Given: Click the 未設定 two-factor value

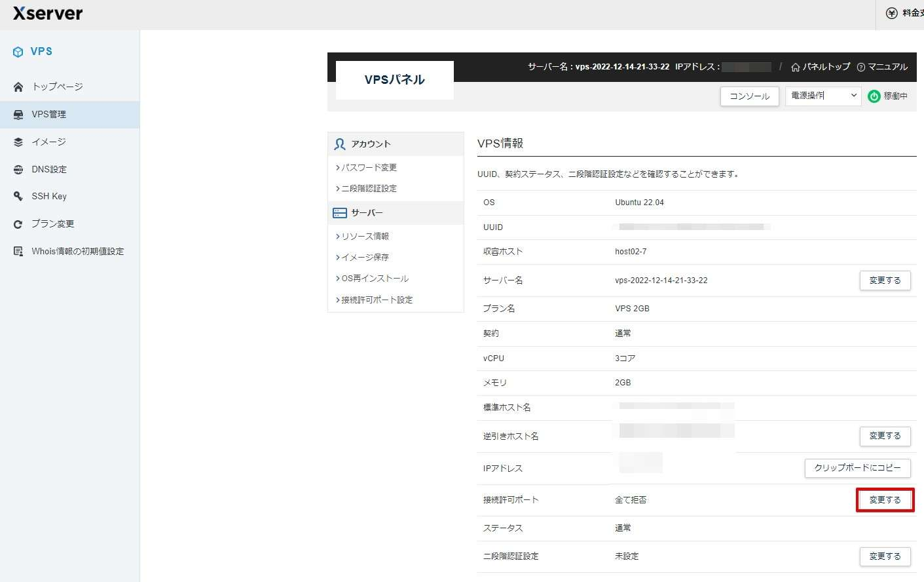Looking at the screenshot, I should 627,556.
